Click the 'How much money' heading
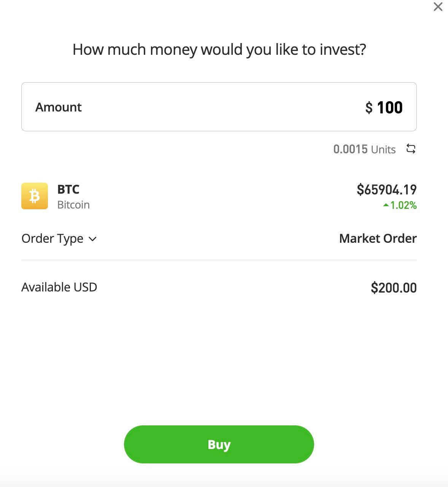 point(219,49)
